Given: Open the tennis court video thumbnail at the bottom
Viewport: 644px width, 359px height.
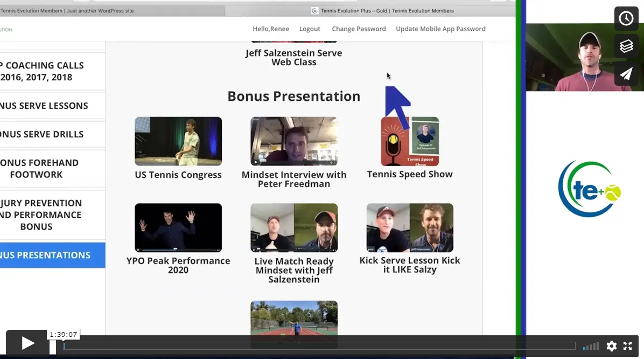Looking at the screenshot, I should click(294, 325).
